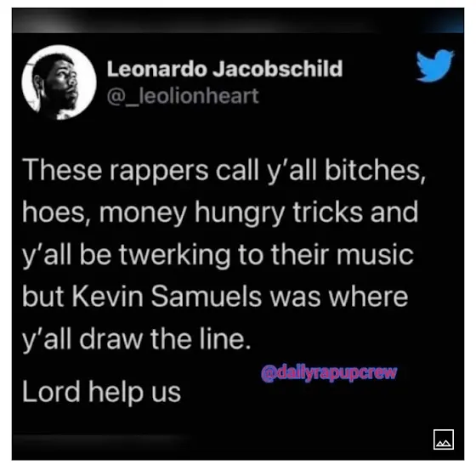Click the word 'music' in the tweet
Image resolution: width=476 pixels, height=476 pixels.
pos(375,254)
